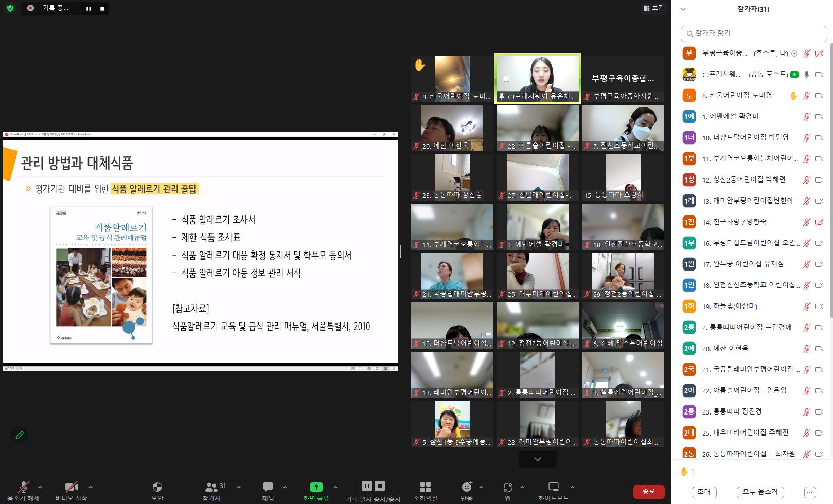The height and width of the screenshot is (504, 833).
Task: Click muted mic icon for 더샵도담어린이집 박민영
Action: 807,138
